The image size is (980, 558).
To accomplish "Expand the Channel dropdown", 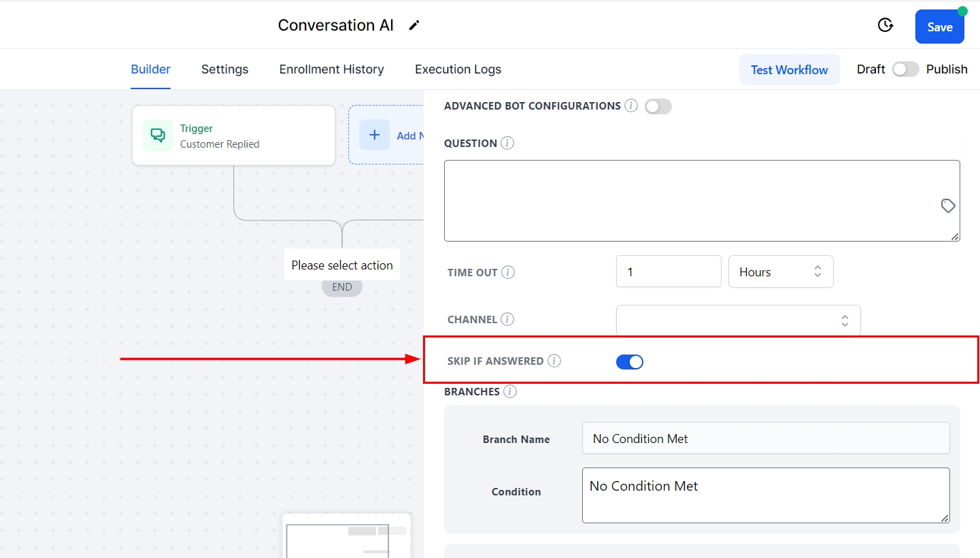I will 738,320.
